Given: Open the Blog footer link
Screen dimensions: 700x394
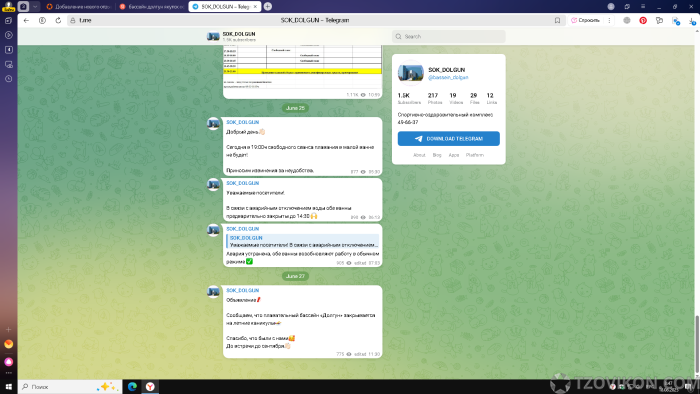Looking at the screenshot, I should click(x=437, y=155).
